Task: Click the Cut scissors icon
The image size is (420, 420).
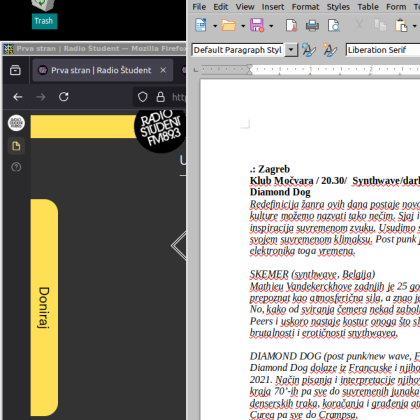Action: (x=359, y=25)
